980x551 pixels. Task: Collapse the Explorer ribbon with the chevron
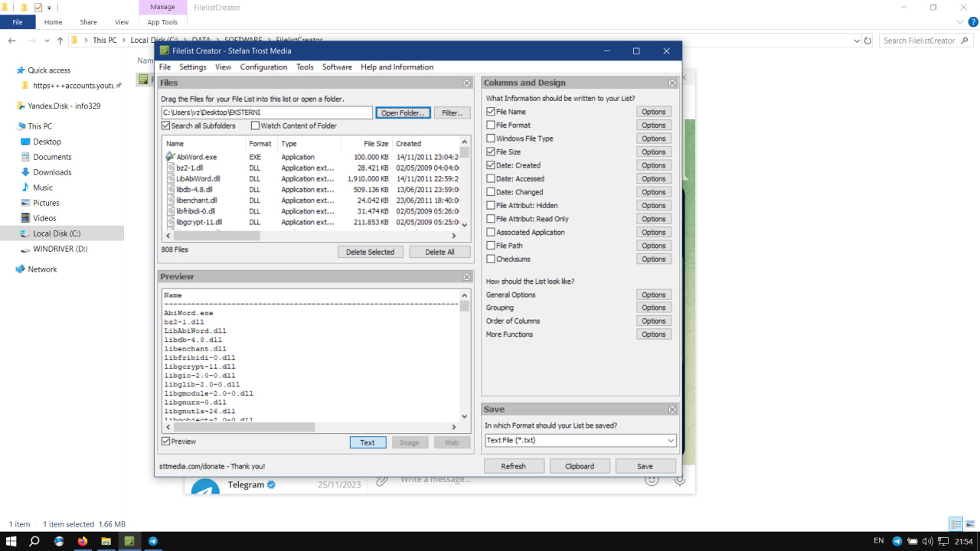[961, 22]
